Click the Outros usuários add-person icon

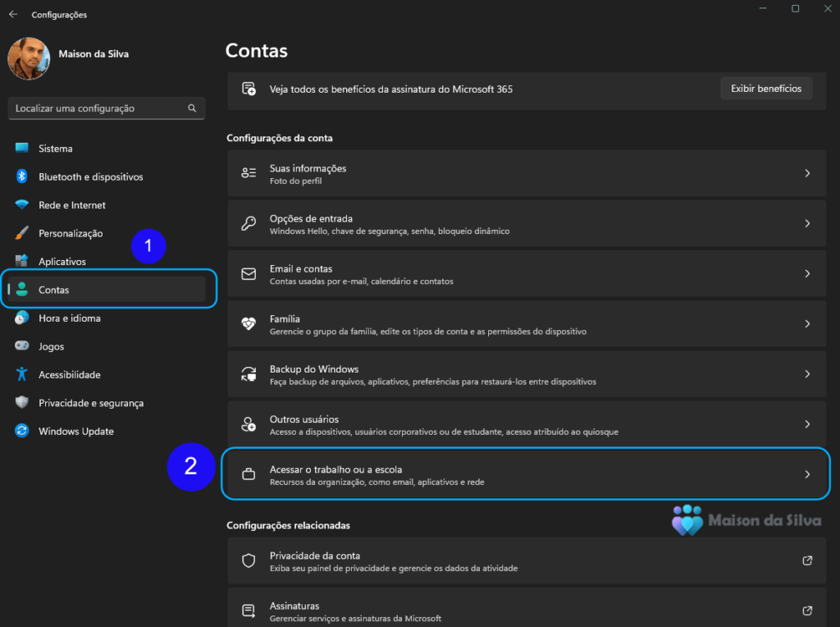pyautogui.click(x=249, y=424)
